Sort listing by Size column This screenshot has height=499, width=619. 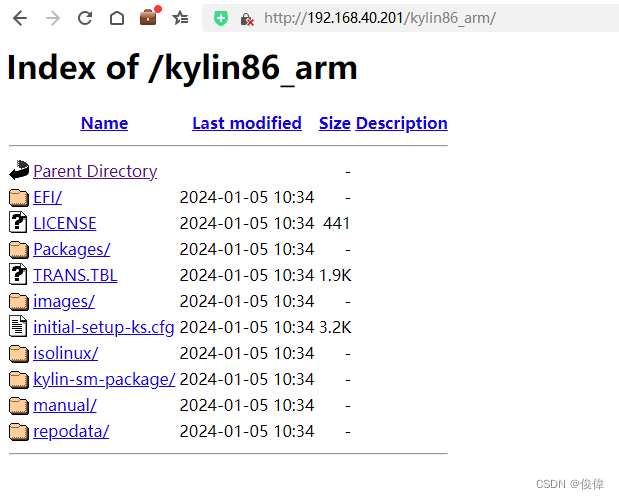pyautogui.click(x=334, y=123)
